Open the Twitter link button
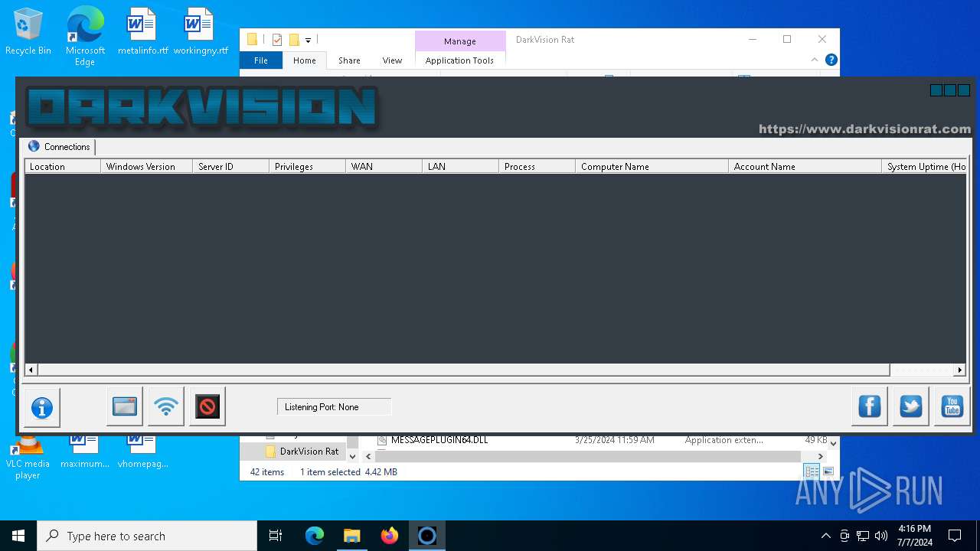This screenshot has width=980, height=551. pyautogui.click(x=911, y=406)
